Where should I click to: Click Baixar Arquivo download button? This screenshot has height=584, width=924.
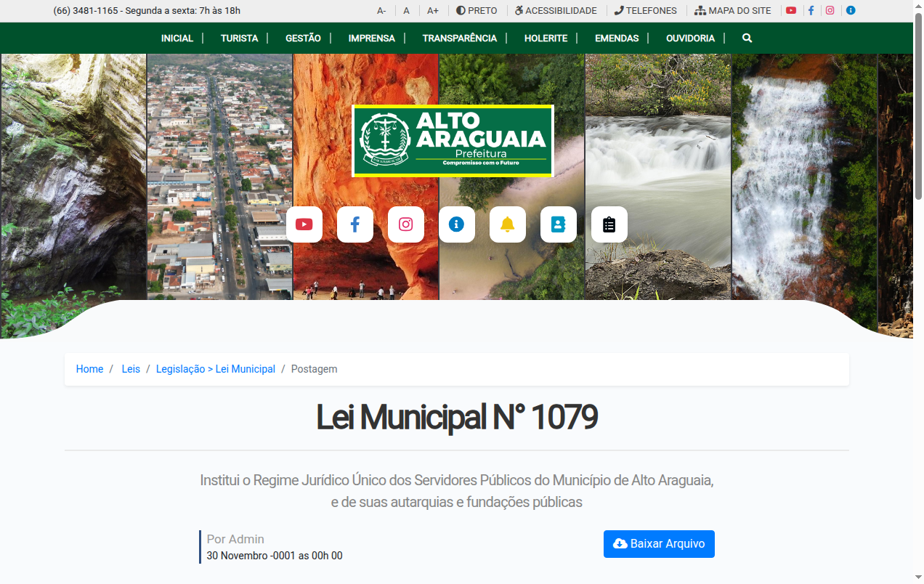(x=659, y=544)
